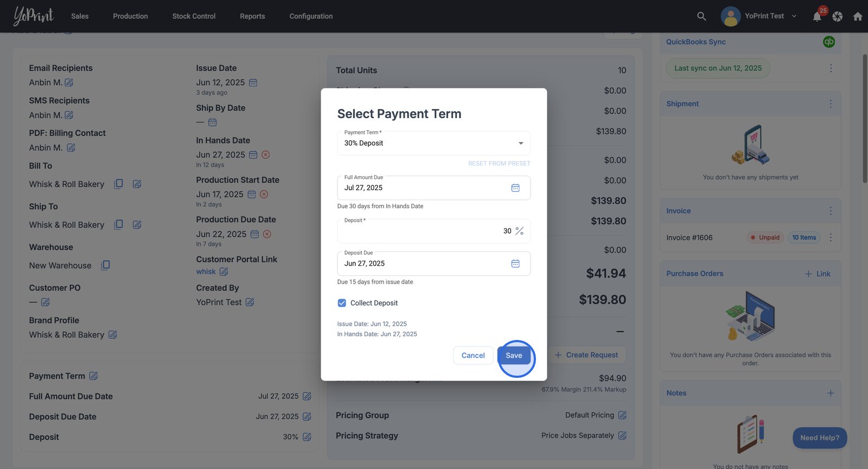Click the page vertical scrollbar

[x=865, y=119]
